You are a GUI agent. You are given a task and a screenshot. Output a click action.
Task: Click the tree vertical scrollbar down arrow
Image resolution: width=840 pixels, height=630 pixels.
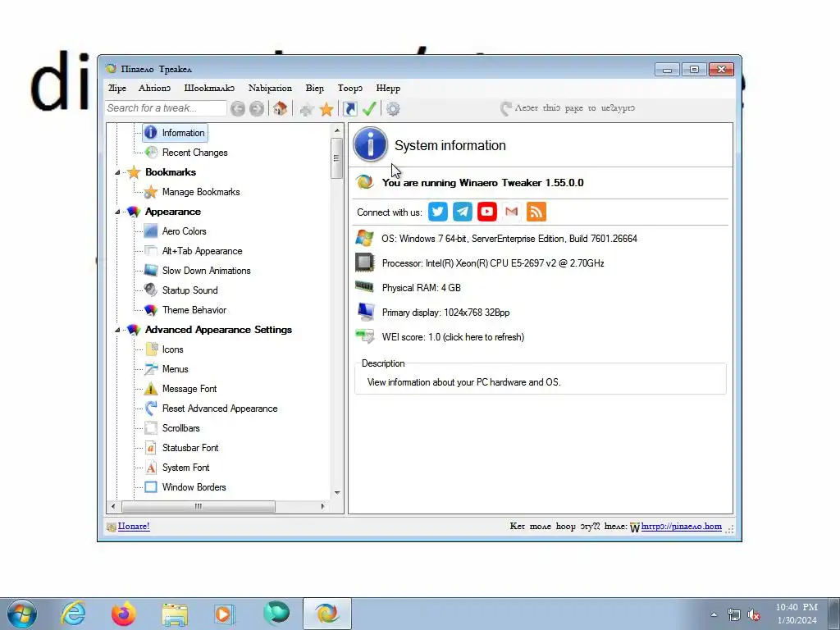tap(337, 493)
